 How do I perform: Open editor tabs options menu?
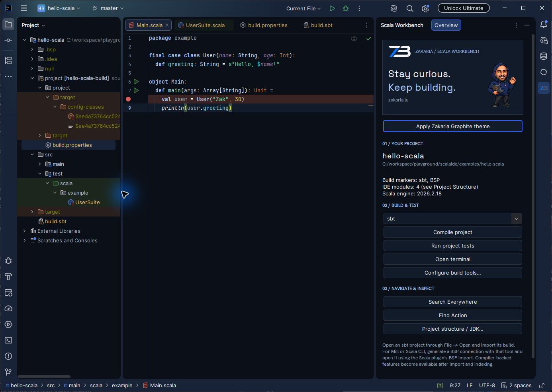(x=366, y=25)
